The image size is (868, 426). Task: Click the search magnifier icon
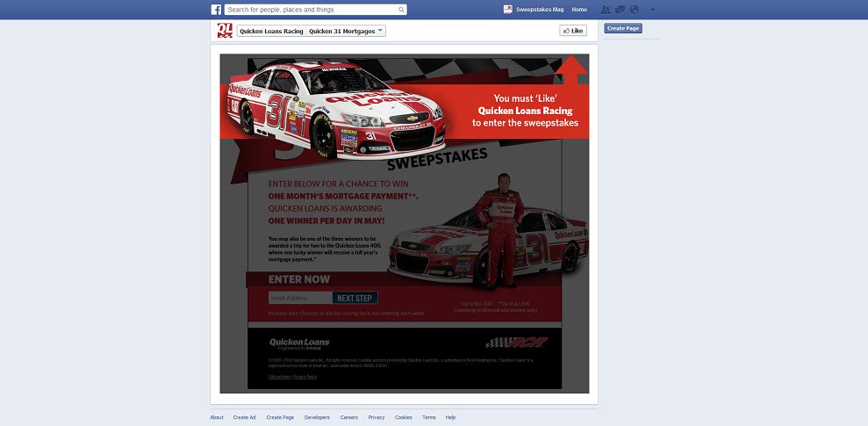click(401, 10)
